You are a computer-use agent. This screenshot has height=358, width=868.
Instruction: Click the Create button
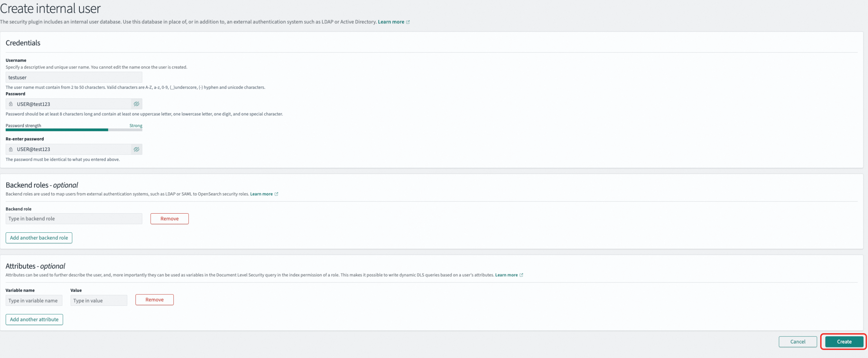(844, 342)
